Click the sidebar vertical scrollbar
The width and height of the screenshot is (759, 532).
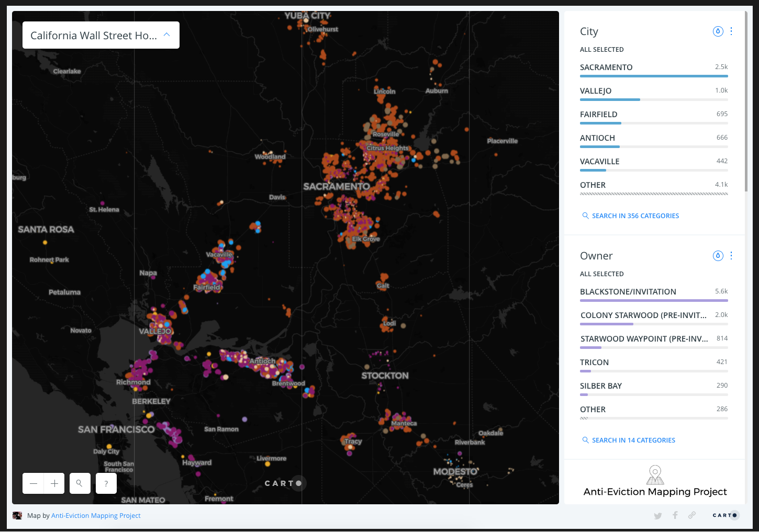745,102
